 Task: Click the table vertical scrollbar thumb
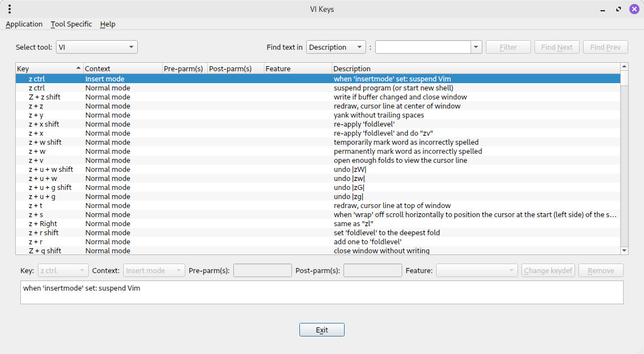(x=624, y=78)
